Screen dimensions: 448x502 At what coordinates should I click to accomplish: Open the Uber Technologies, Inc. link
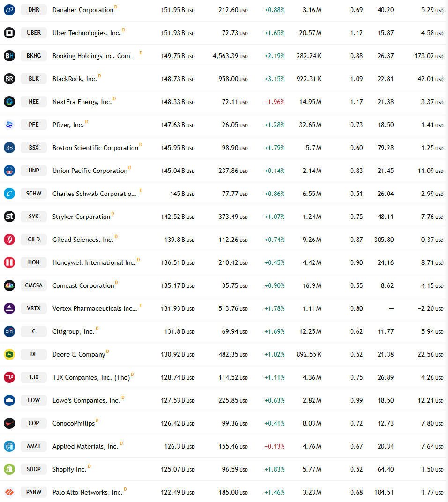87,33
